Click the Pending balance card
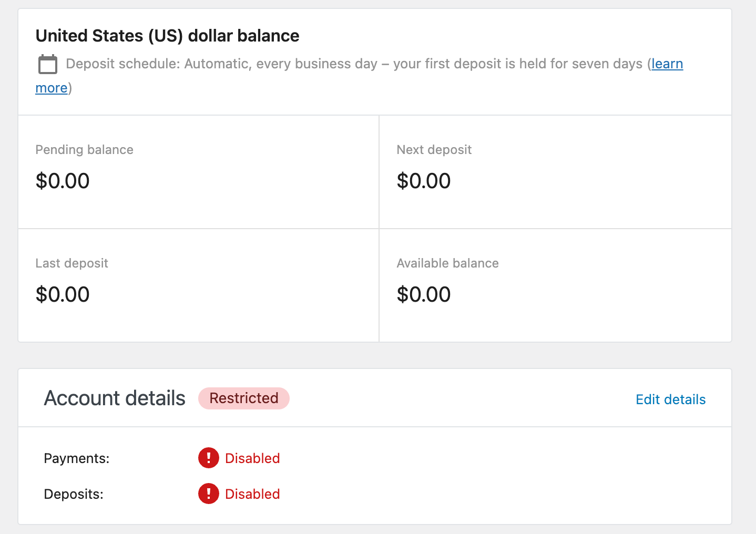The width and height of the screenshot is (756, 534). pos(198,172)
